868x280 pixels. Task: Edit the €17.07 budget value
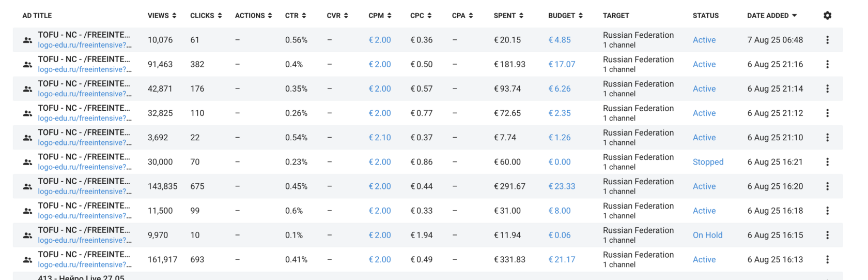click(x=562, y=64)
